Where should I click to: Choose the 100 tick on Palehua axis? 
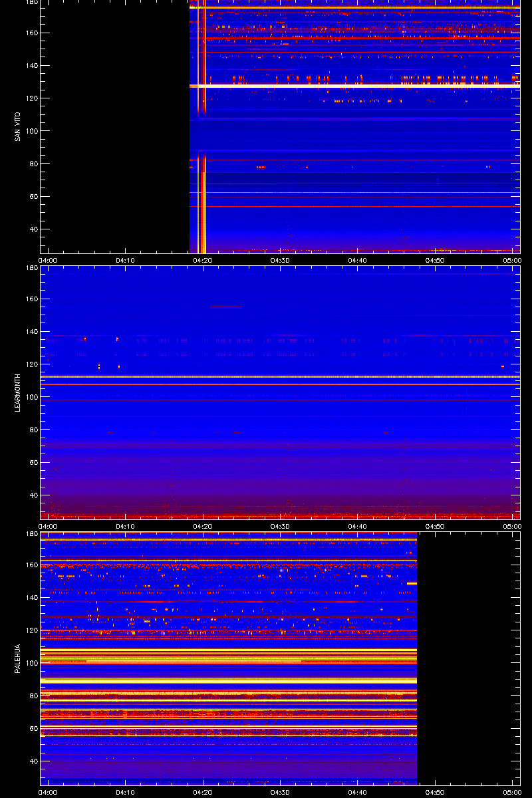pyautogui.click(x=31, y=663)
